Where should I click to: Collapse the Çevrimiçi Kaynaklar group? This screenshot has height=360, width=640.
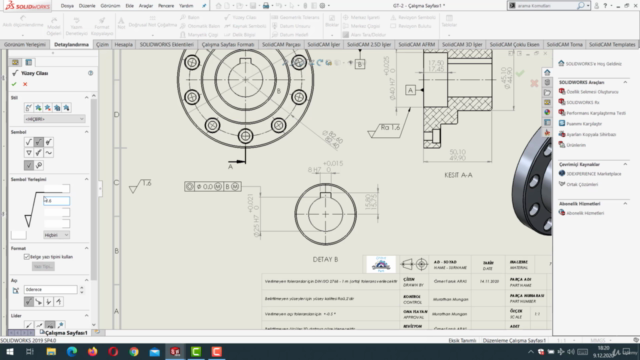click(x=625, y=164)
